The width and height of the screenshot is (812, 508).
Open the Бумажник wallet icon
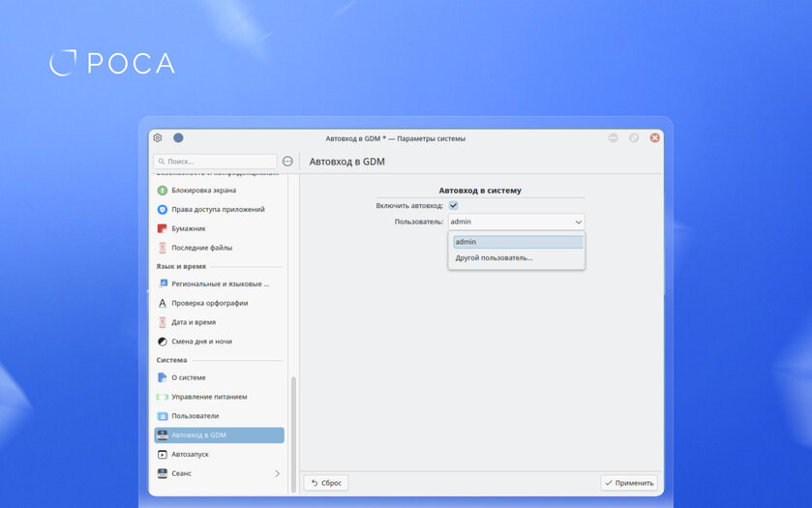162,228
